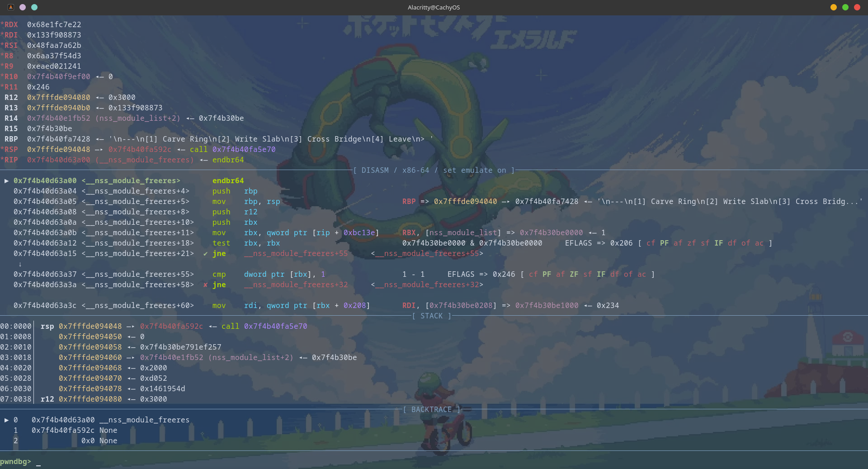Click the mov rdi, qword ptr [rbx + 0x208] line
Image resolution: width=868 pixels, height=469 pixels.
[292, 305]
